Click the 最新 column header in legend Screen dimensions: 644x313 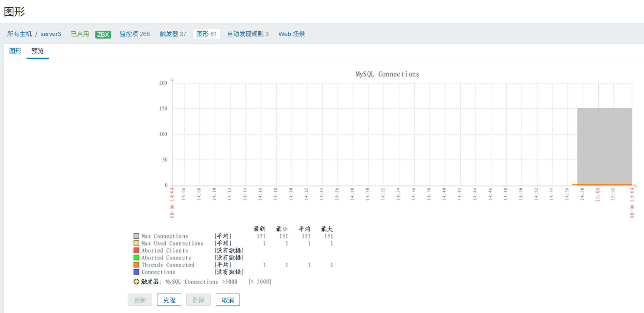(x=259, y=229)
